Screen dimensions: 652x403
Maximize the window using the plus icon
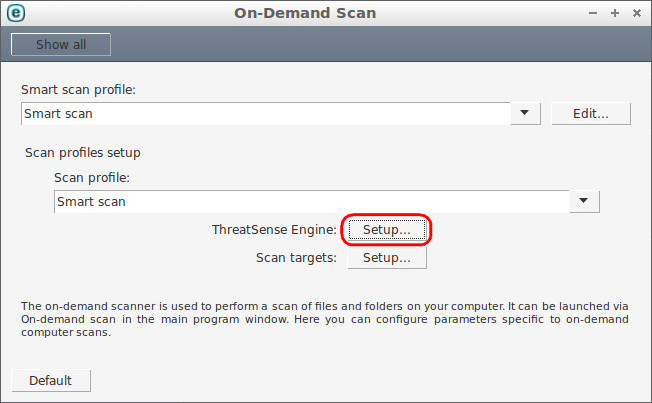click(615, 13)
